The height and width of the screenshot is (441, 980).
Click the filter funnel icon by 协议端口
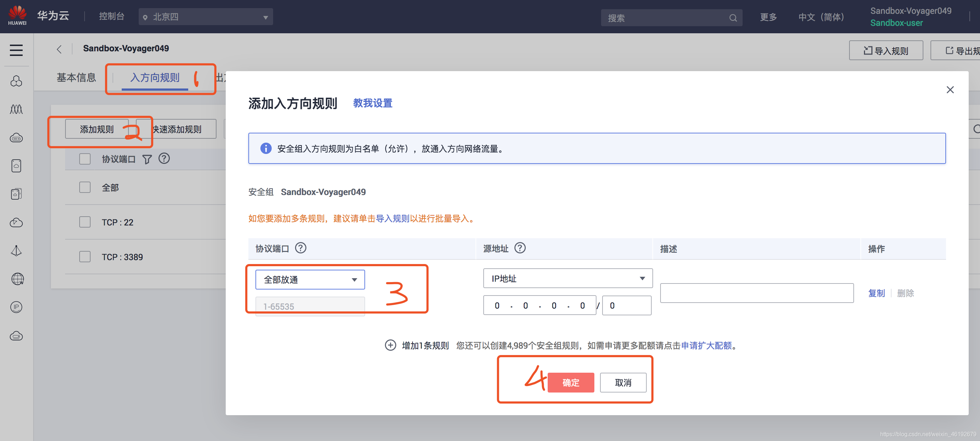click(x=147, y=159)
